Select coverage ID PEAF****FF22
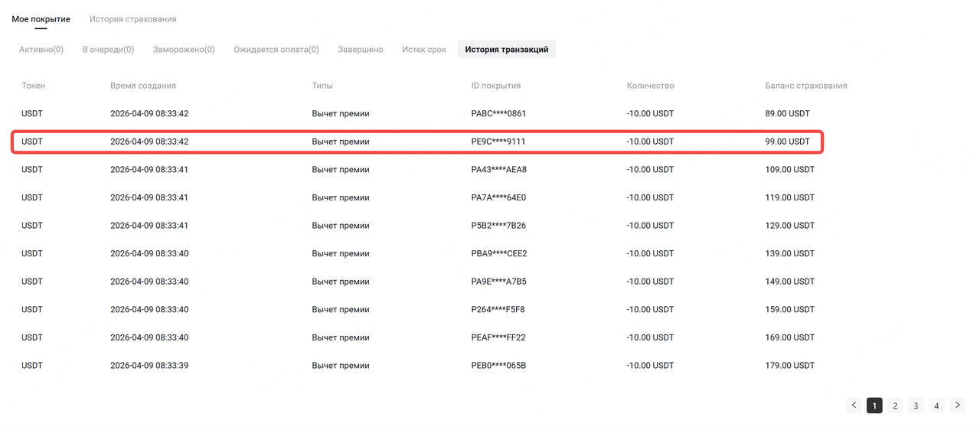The width and height of the screenshot is (980, 430). 498,337
